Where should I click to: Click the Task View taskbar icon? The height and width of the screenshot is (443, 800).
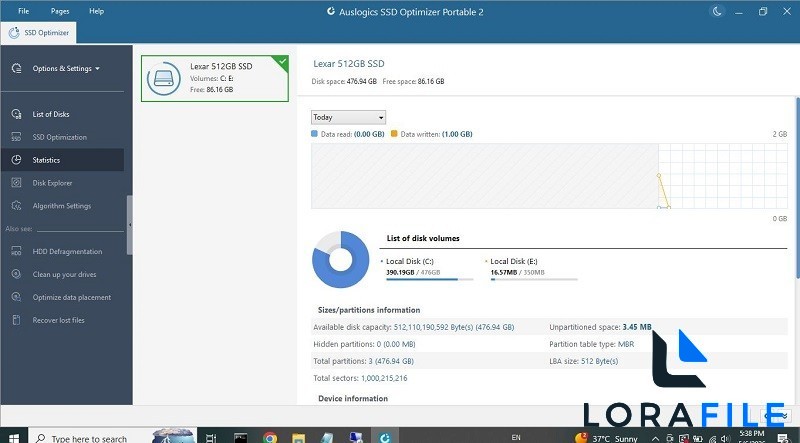[x=211, y=437]
